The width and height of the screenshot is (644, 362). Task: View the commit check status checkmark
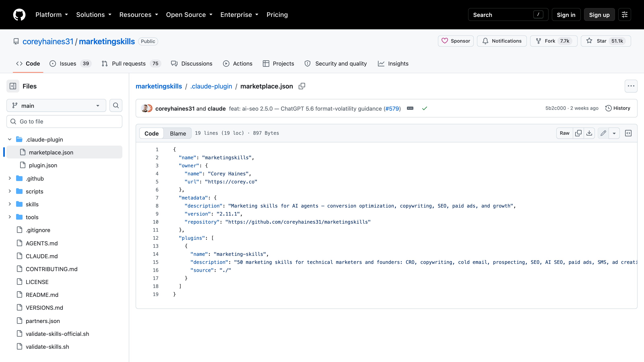click(424, 108)
